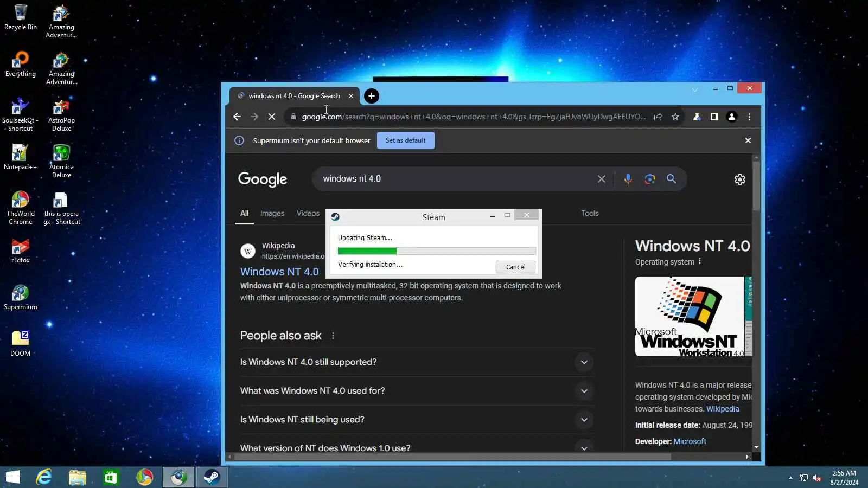The image size is (868, 488).
Task: Select the DOOM folder icon
Action: pos(21,344)
